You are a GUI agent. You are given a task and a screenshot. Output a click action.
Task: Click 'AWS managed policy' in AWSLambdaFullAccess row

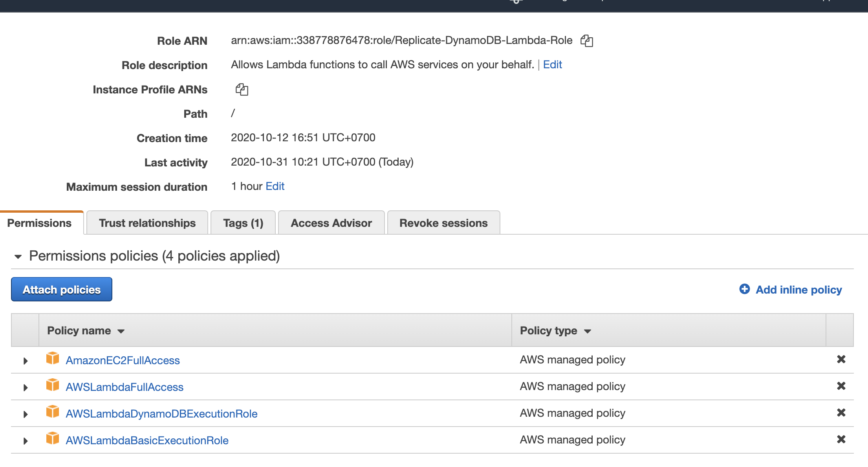point(572,386)
